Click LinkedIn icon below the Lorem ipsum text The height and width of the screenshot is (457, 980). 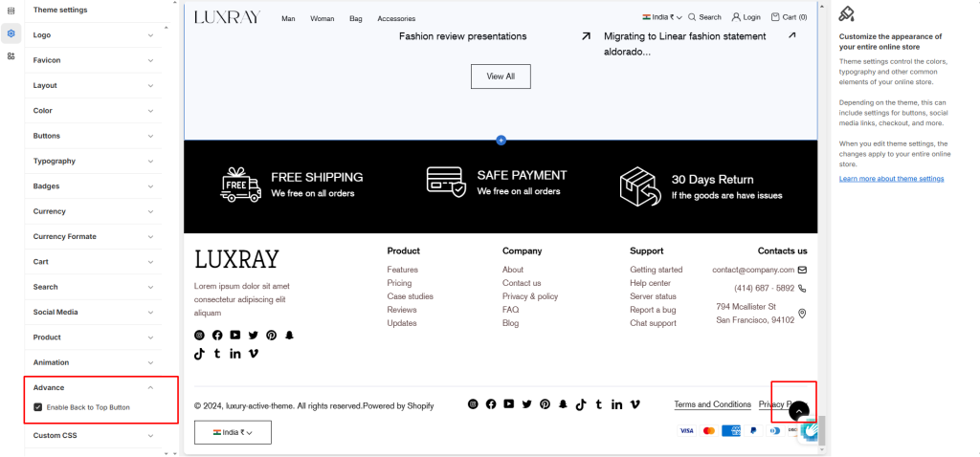click(x=235, y=354)
